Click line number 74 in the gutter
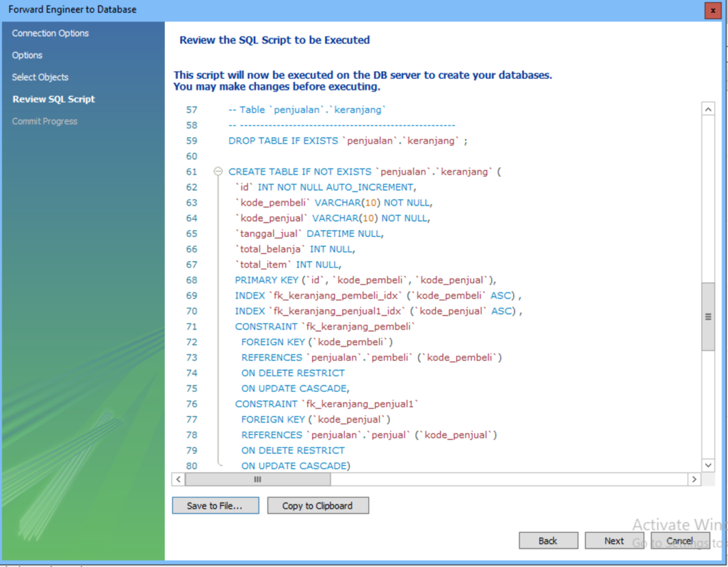The height and width of the screenshot is (567, 728). [x=192, y=373]
